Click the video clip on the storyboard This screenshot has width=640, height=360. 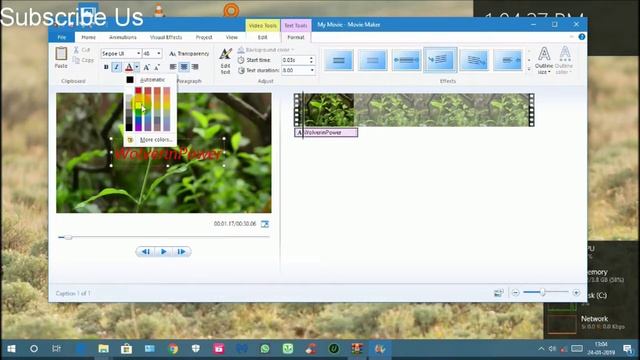414,110
